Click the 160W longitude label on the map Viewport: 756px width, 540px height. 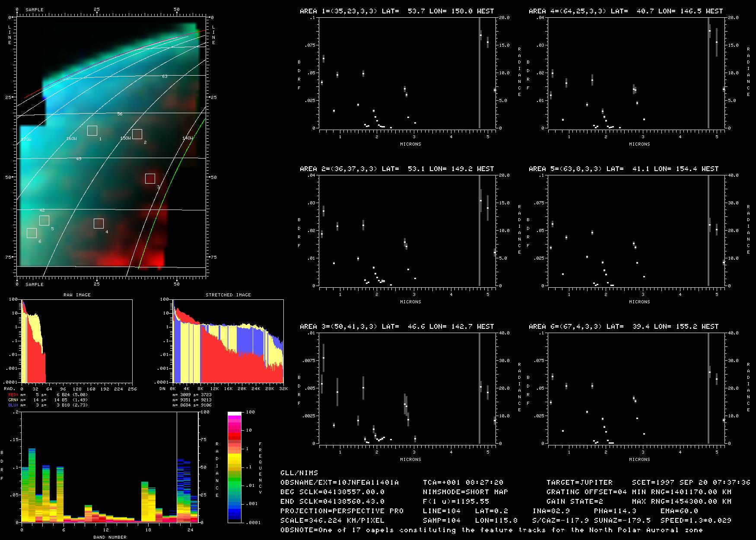click(x=71, y=139)
